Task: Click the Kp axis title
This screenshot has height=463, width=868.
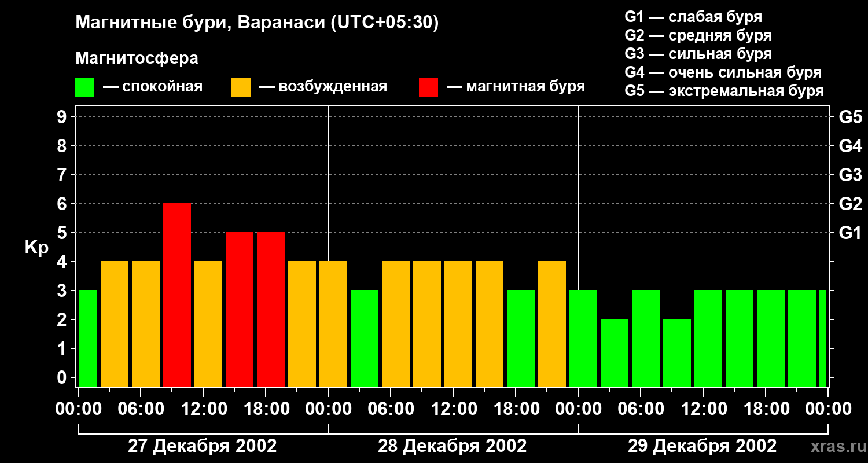Action: click(36, 248)
